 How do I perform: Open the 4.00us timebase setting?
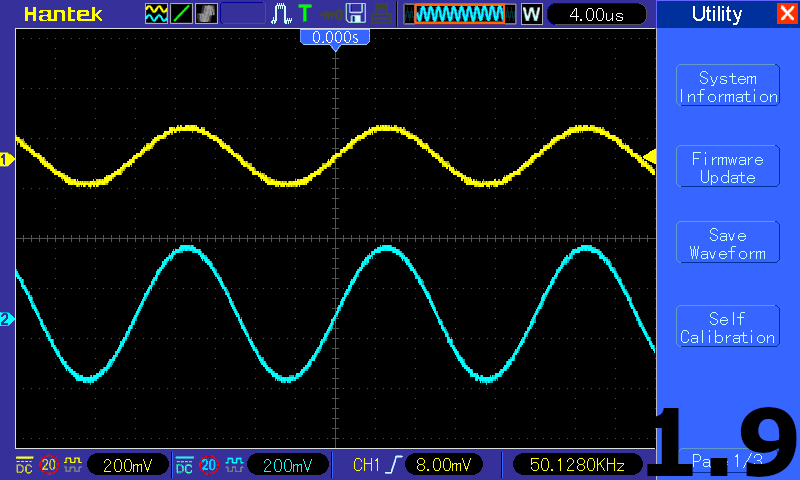598,14
